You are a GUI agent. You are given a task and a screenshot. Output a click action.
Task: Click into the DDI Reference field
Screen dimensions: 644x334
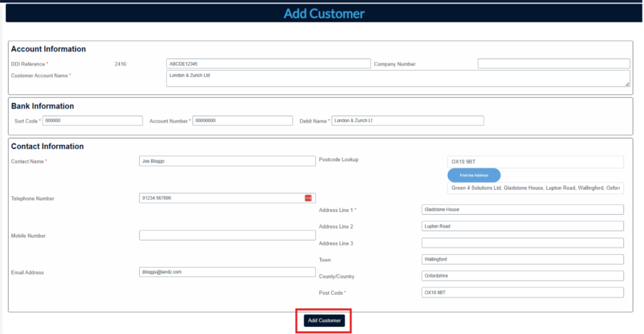[268, 64]
